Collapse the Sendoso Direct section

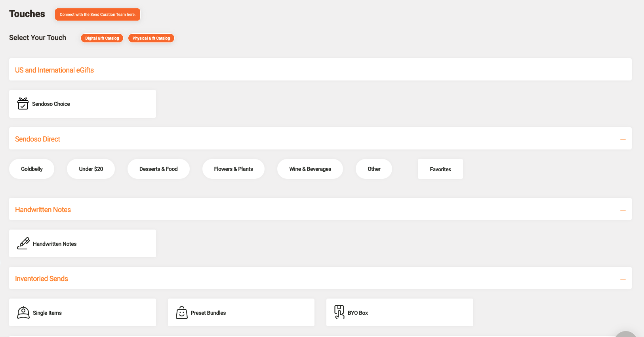pyautogui.click(x=623, y=139)
